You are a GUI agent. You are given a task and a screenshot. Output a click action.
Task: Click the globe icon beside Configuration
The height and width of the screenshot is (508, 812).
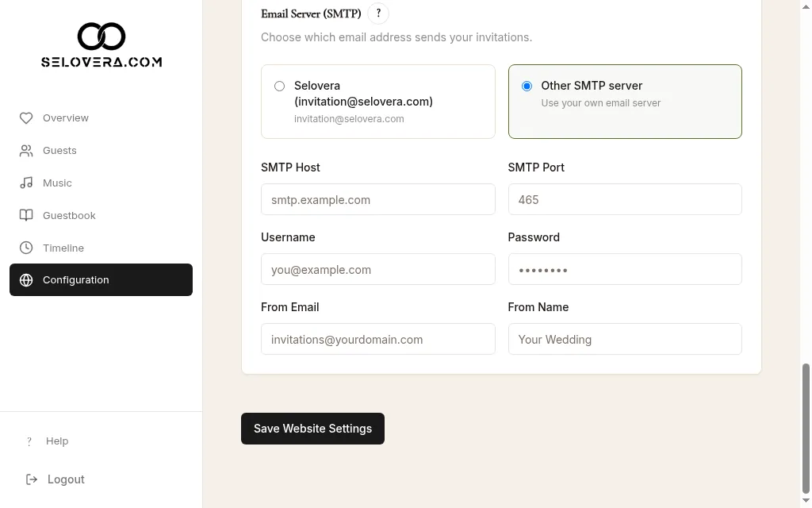26,280
